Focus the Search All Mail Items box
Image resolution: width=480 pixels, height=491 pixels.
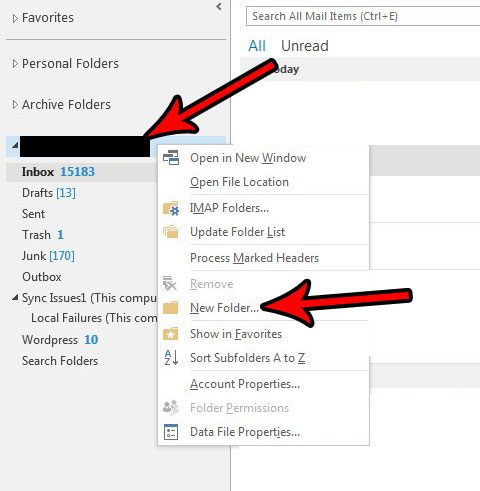click(x=363, y=16)
